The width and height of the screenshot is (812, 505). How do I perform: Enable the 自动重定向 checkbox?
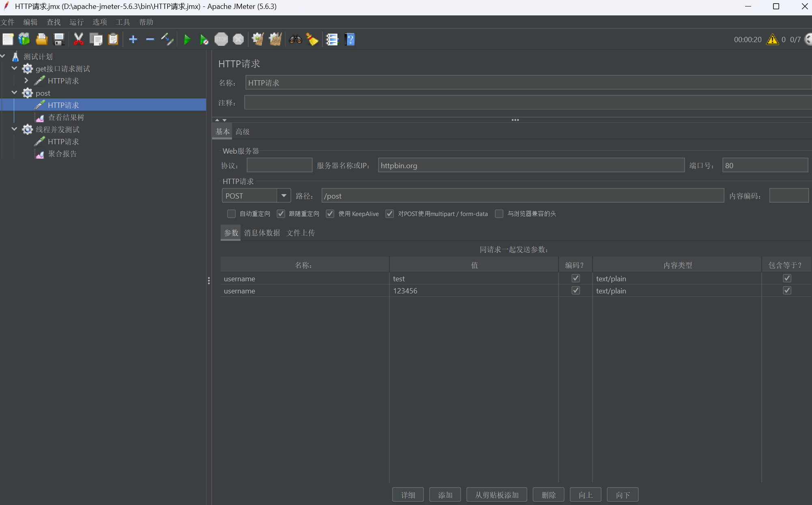(x=231, y=214)
